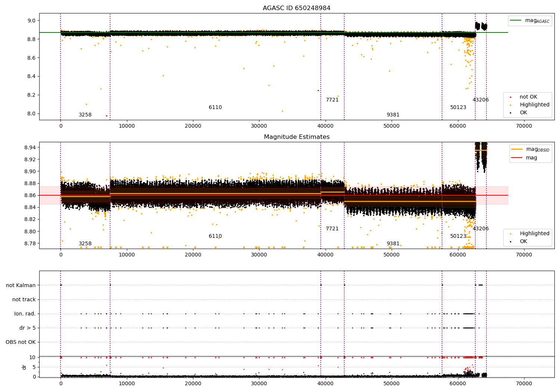This screenshot has height=392, width=560.
Task: Click the orange line swatch beside mag OBSID
Action: click(517, 149)
